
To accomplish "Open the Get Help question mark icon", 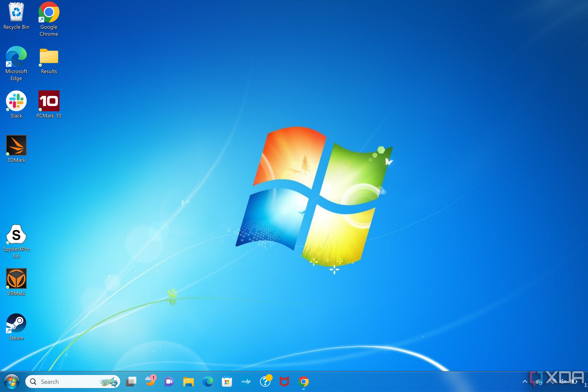I will 265,382.
